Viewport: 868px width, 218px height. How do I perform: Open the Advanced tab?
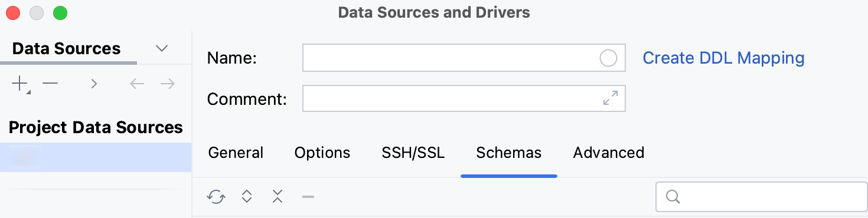[609, 153]
